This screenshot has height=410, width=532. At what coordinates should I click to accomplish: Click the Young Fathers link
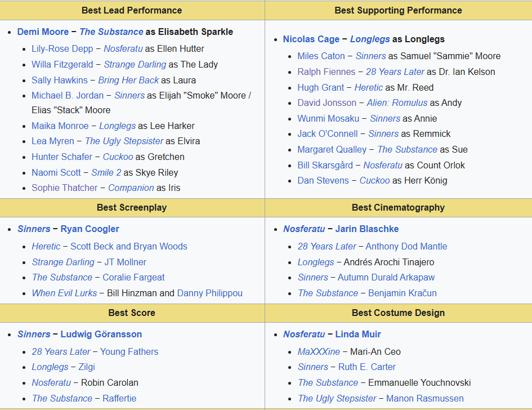129,352
